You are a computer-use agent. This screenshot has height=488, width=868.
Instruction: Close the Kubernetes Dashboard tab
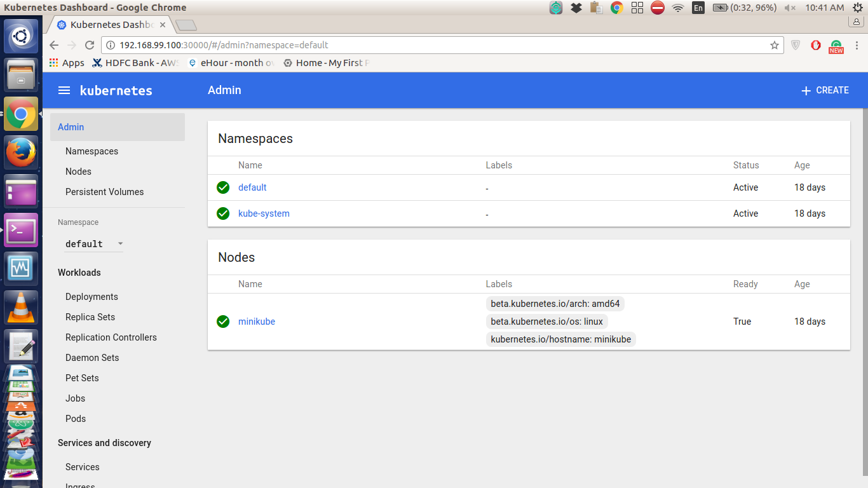163,25
